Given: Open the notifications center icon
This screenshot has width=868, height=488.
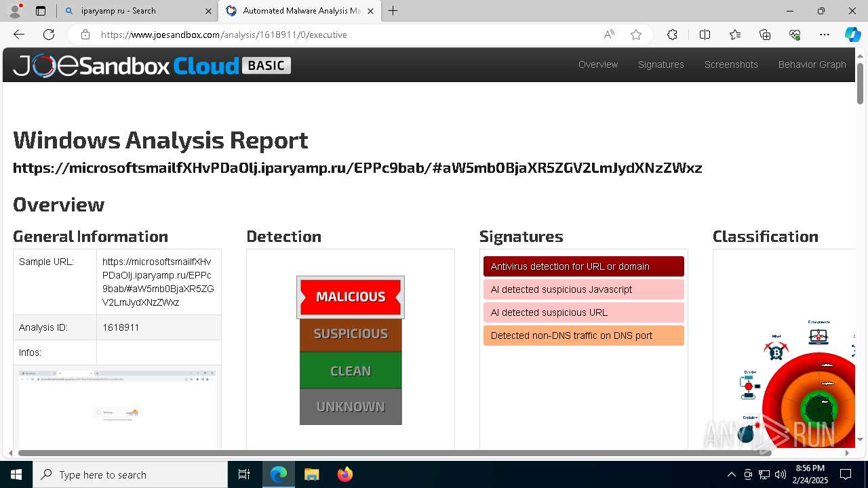Looking at the screenshot, I should pyautogui.click(x=846, y=474).
